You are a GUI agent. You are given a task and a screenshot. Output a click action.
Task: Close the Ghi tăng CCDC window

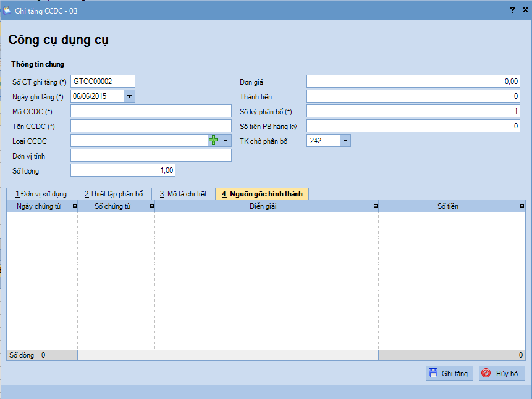[525, 10]
